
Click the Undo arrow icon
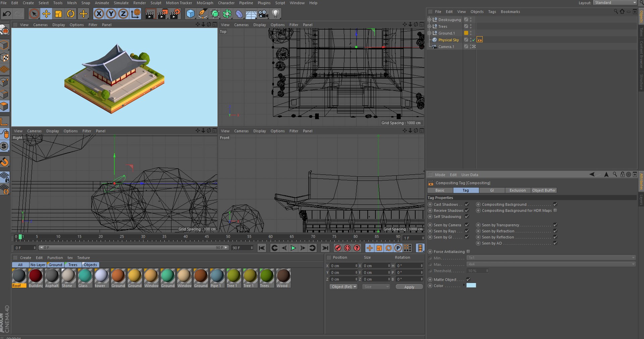tap(7, 14)
